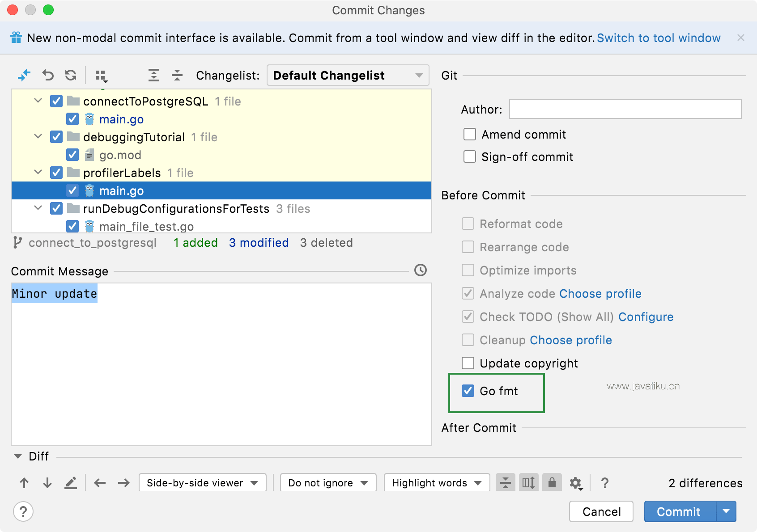Open the Group By icon menu

pyautogui.click(x=102, y=76)
